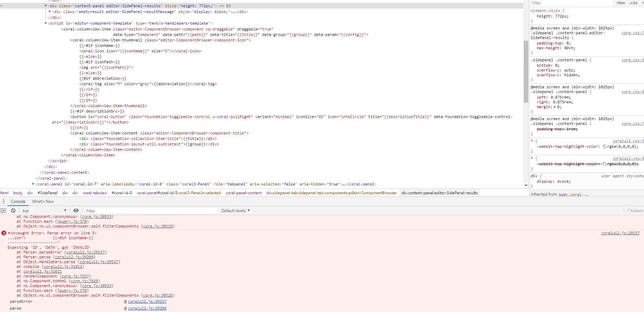This screenshot has width=644, height=312.
Task: Select the closing </coral-panel-content> line
Action: pyautogui.click(x=65, y=172)
